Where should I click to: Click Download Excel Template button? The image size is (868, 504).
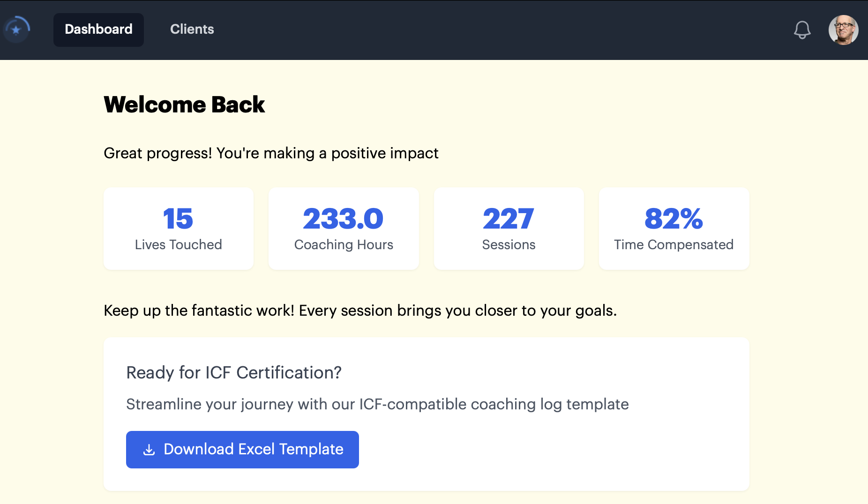click(x=242, y=450)
